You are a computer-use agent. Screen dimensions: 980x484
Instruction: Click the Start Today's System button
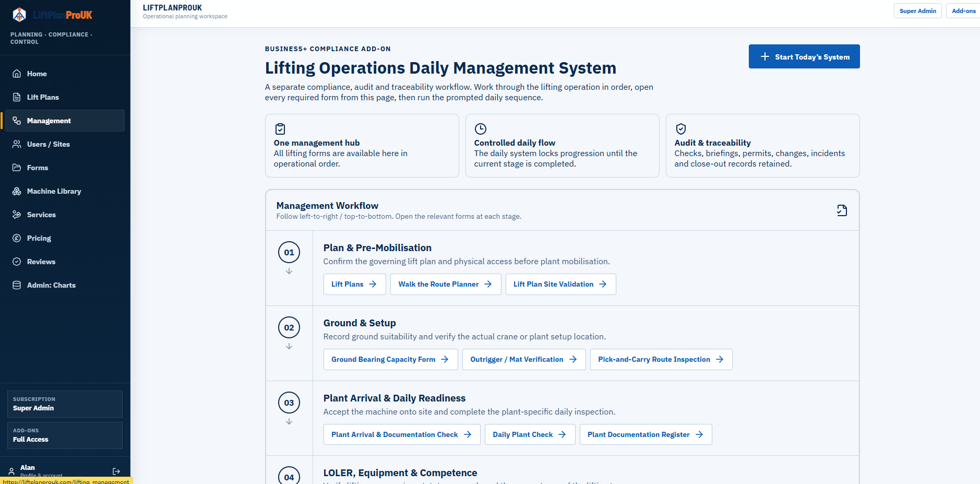804,56
